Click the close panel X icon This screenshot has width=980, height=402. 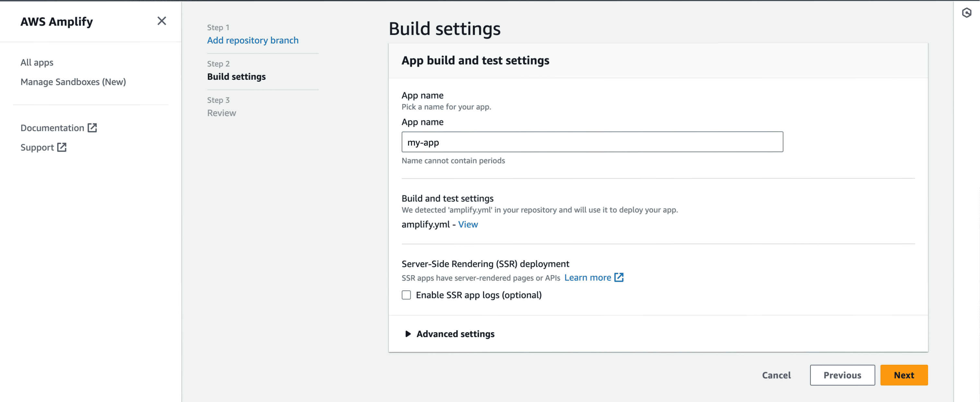[162, 21]
